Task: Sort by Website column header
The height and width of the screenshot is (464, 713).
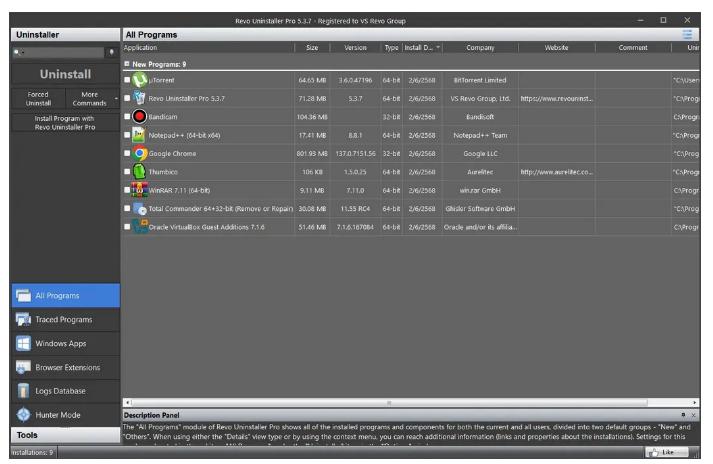Action: pos(557,47)
